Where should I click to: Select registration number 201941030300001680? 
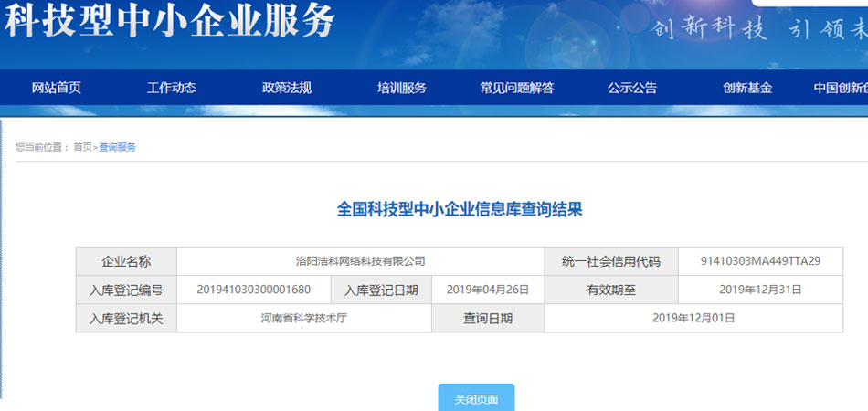[x=253, y=290]
